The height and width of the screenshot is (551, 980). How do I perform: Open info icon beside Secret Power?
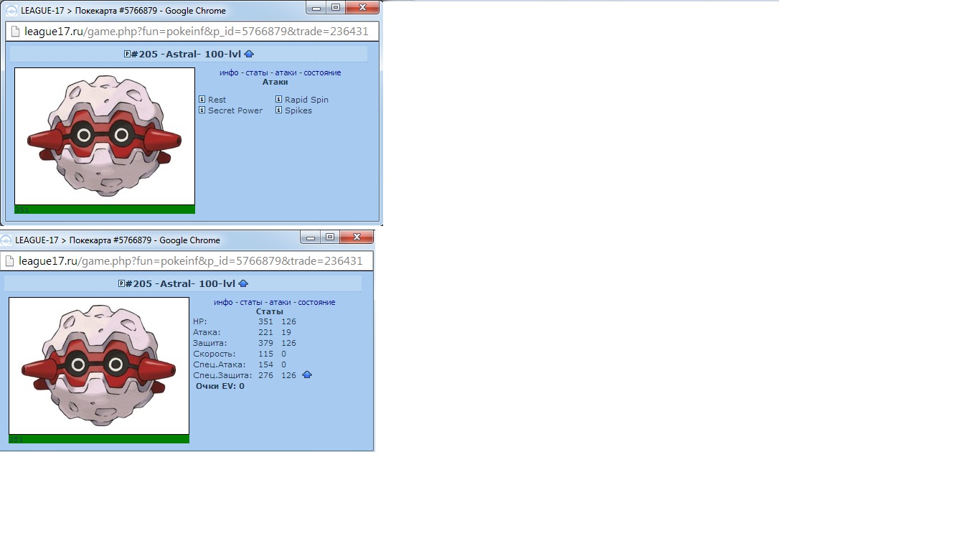(x=202, y=110)
